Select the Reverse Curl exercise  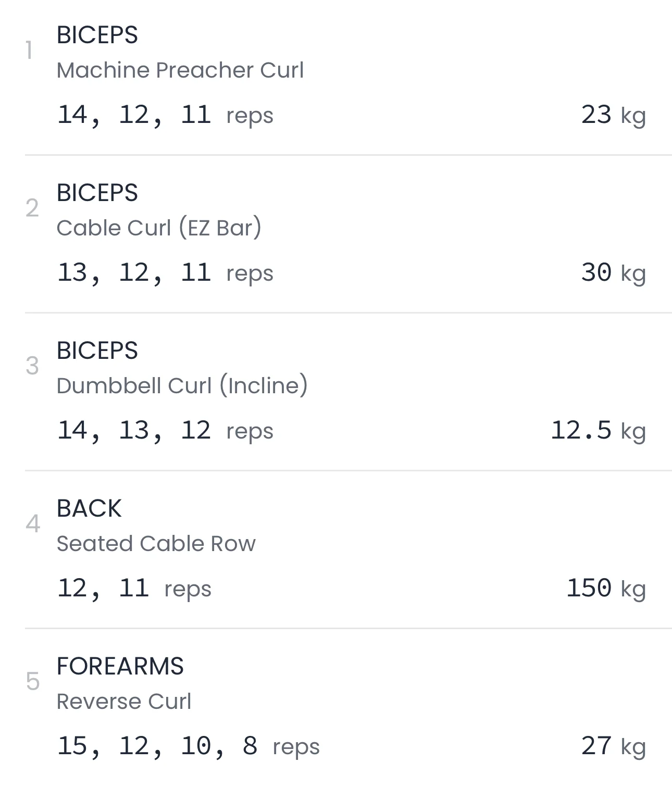(x=123, y=702)
